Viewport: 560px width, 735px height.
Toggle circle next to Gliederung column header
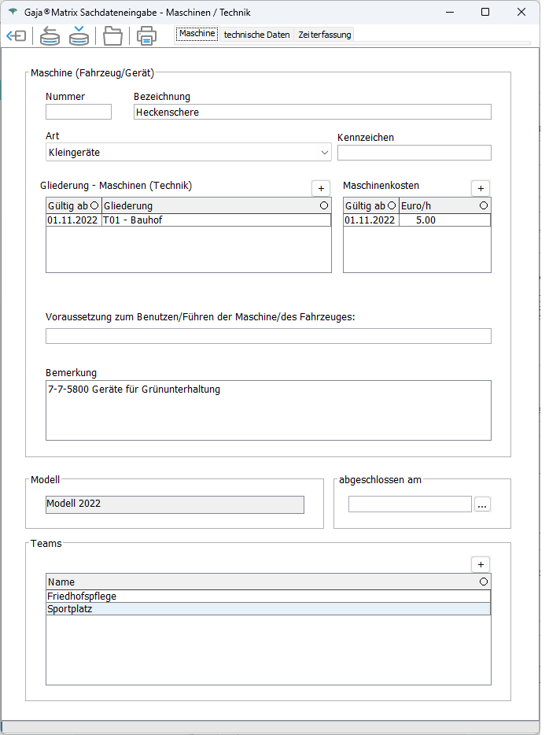[324, 205]
